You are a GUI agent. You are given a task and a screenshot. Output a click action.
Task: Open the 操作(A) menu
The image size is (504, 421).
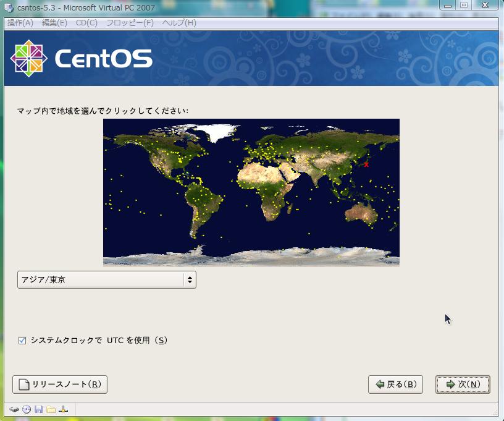(x=20, y=23)
